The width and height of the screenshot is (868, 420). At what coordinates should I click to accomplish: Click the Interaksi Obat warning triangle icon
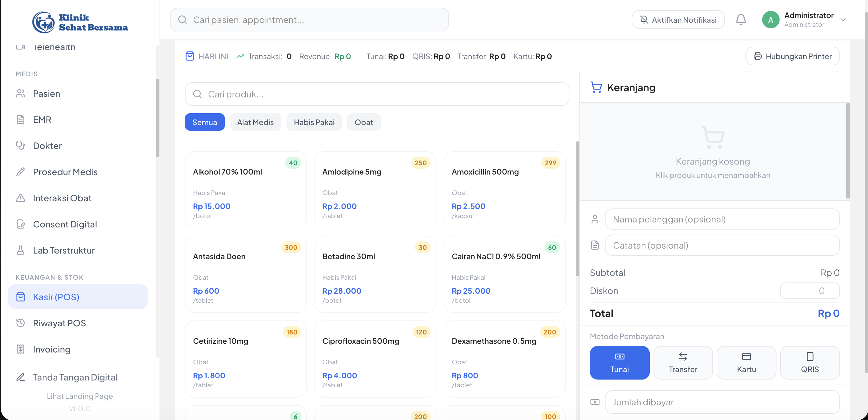pyautogui.click(x=21, y=198)
